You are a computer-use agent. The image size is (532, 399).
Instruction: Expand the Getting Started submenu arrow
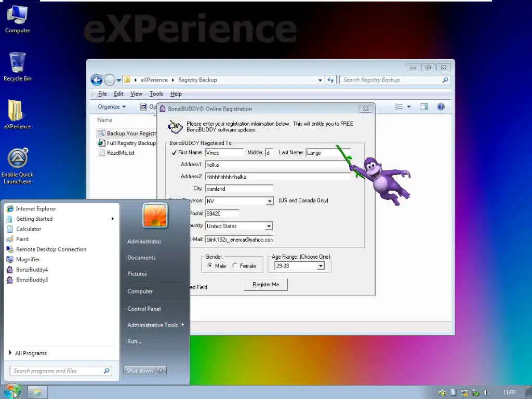click(112, 219)
